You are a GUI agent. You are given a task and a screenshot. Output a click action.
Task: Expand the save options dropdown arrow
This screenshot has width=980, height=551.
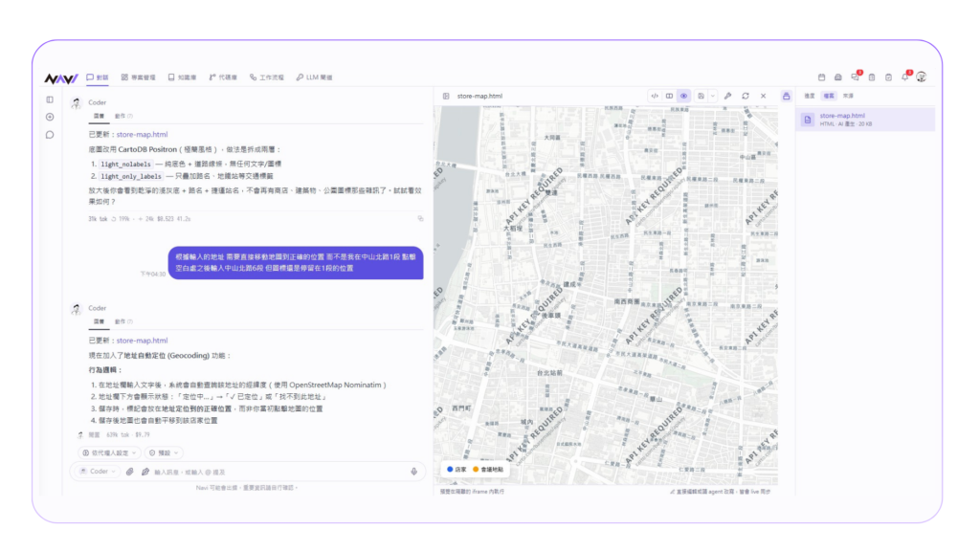click(x=712, y=97)
